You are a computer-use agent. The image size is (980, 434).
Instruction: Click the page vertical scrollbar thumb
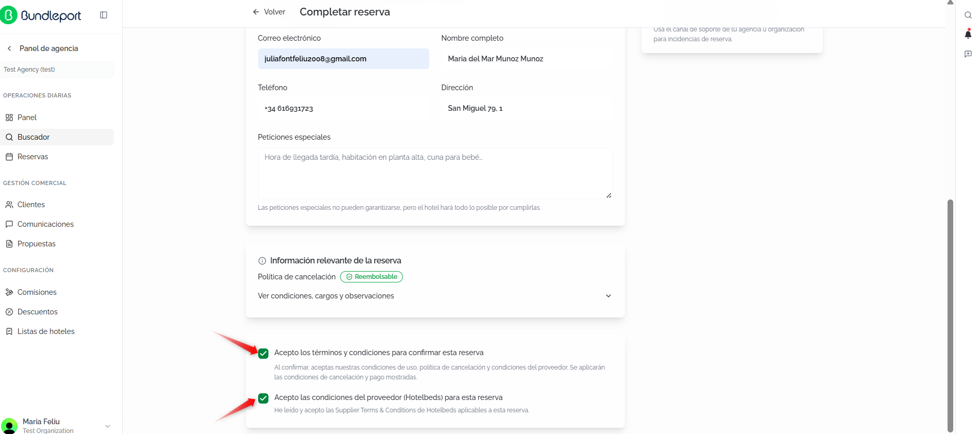tap(950, 315)
